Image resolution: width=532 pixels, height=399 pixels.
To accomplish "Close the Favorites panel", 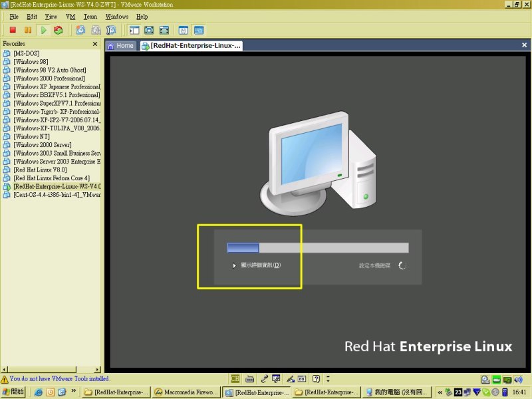I will 95,44.
